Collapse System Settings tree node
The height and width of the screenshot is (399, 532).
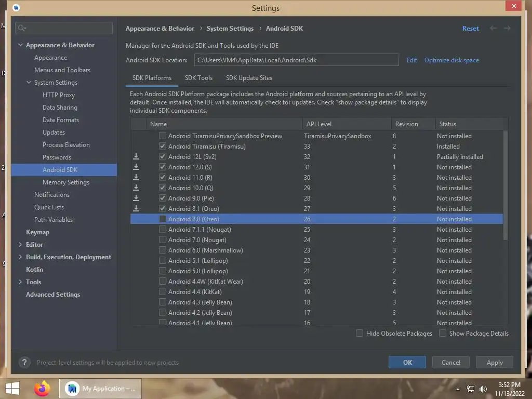(x=29, y=83)
